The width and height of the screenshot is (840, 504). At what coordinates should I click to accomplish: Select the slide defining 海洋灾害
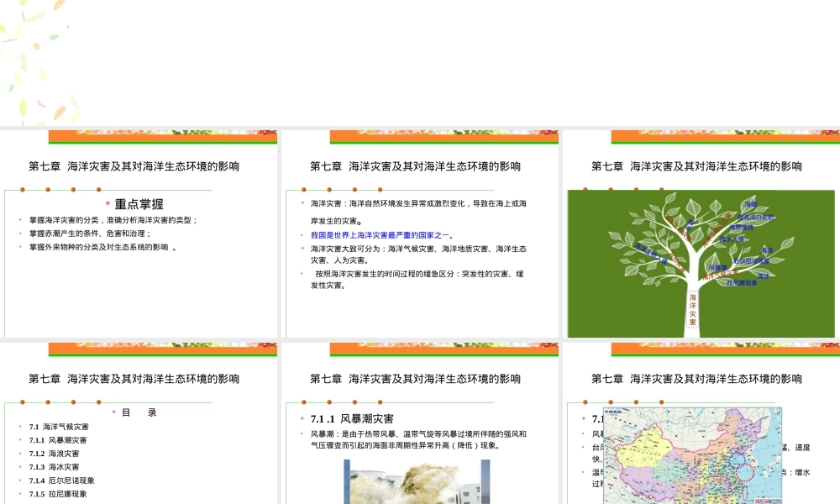tap(420, 234)
